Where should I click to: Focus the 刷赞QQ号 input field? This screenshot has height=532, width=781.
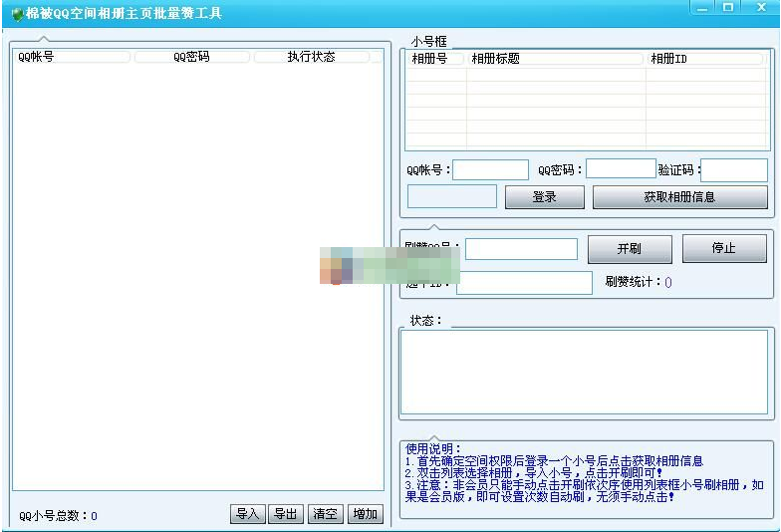point(521,249)
